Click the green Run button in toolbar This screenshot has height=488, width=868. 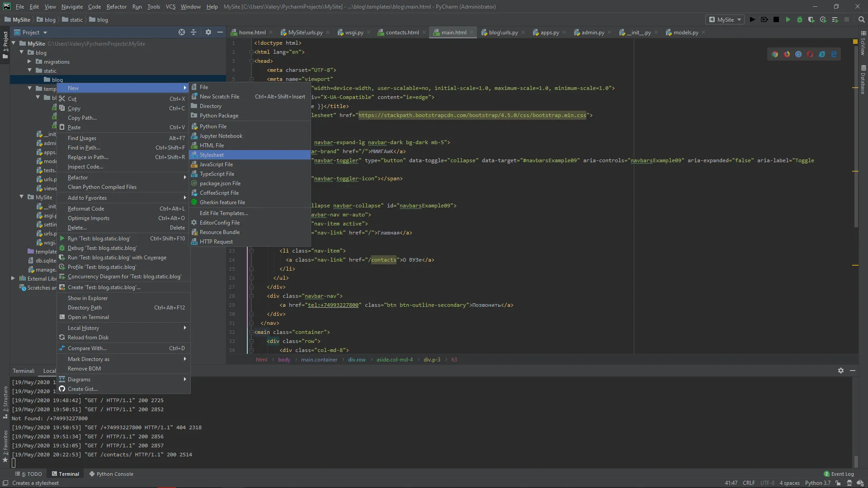788,19
